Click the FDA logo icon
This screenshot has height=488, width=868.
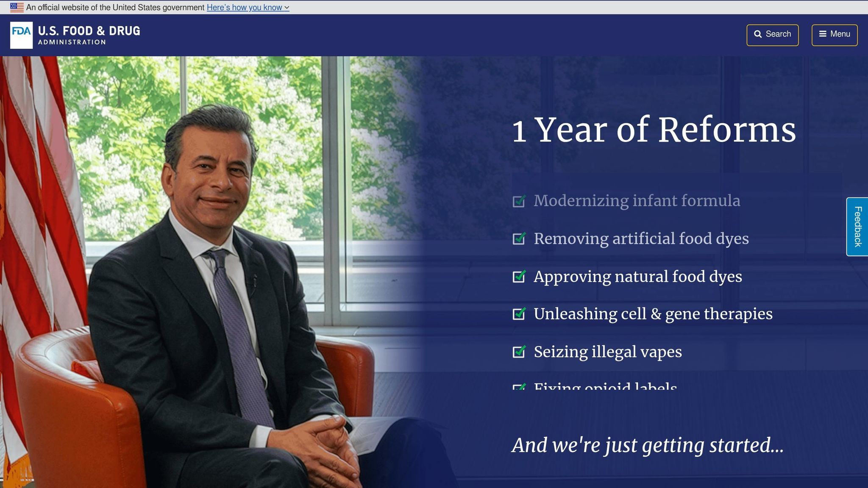pyautogui.click(x=21, y=35)
